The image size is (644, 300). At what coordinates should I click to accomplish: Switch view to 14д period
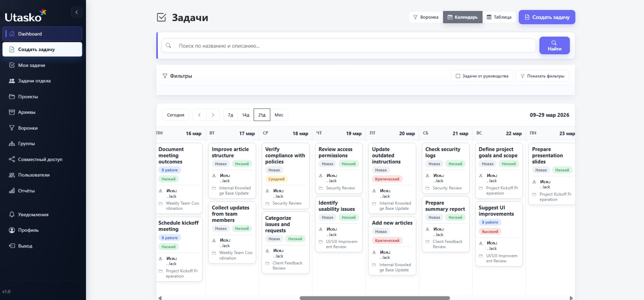point(245,115)
